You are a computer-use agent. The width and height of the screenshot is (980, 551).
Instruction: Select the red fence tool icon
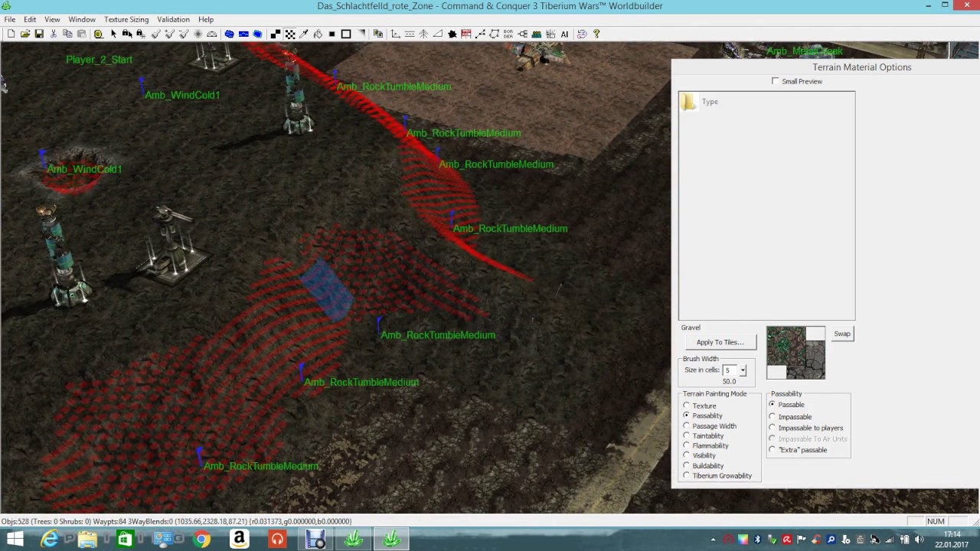[465, 34]
